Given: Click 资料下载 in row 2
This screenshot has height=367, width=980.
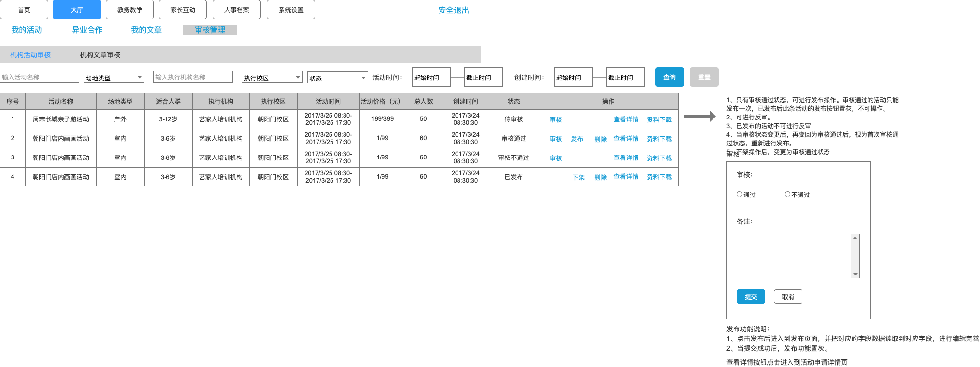Looking at the screenshot, I should click(x=659, y=139).
